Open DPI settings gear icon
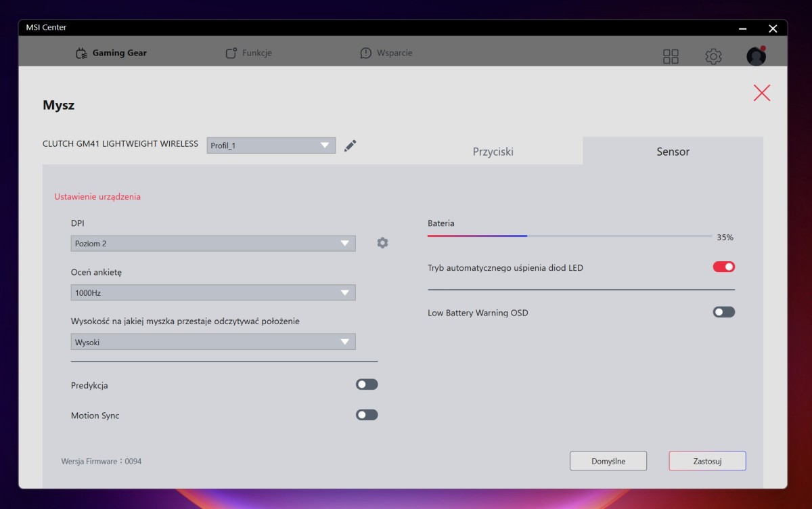 coord(382,243)
